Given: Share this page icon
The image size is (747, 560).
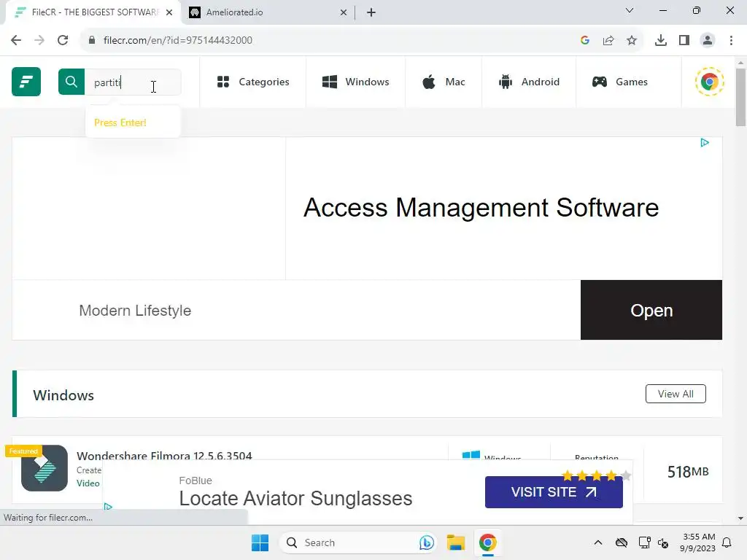Looking at the screenshot, I should tap(608, 40).
